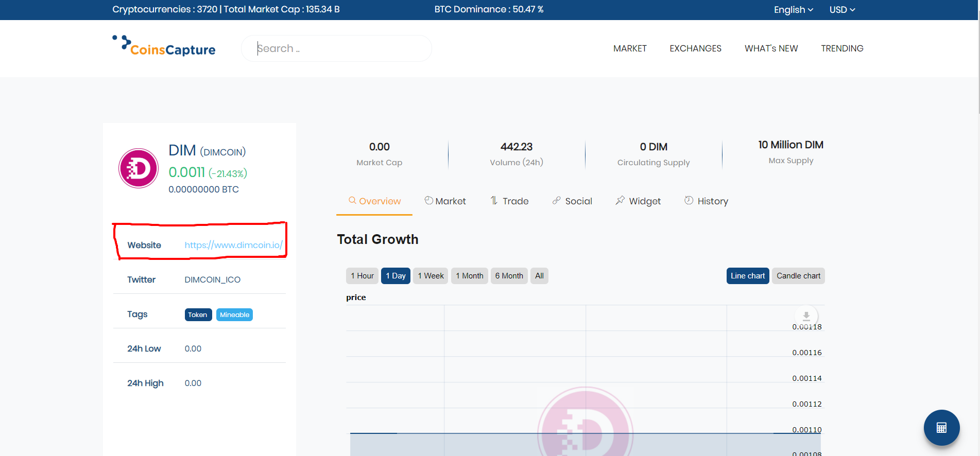
Task: Click the Token tag
Action: point(198,315)
